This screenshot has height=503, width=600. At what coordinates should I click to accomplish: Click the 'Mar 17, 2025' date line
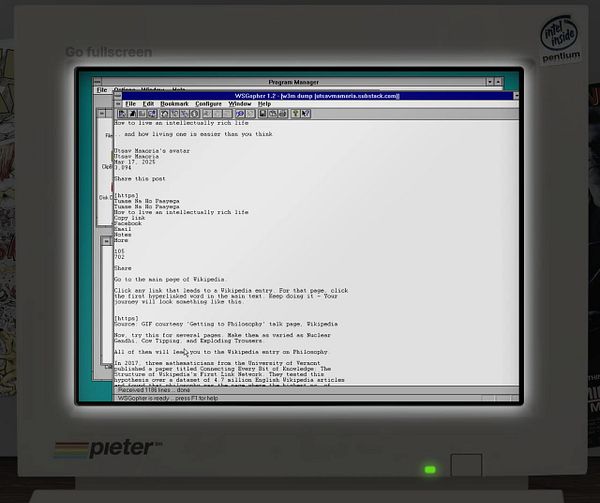click(x=135, y=162)
